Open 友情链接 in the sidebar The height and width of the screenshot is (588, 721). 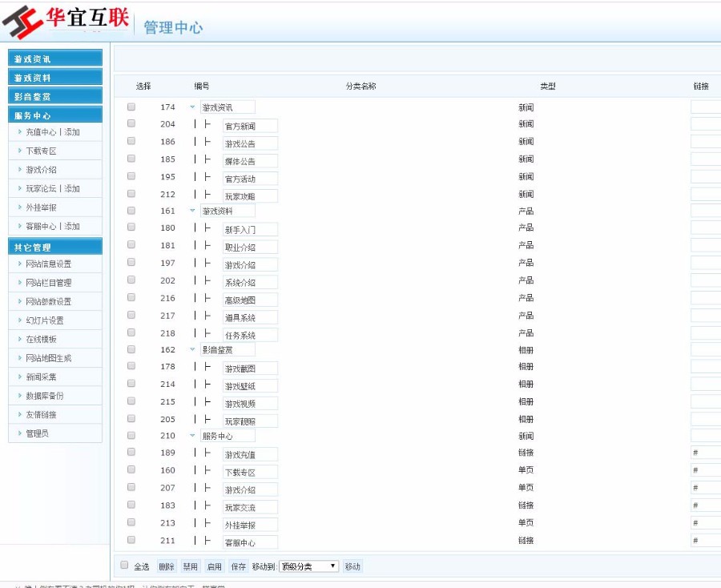pyautogui.click(x=41, y=415)
